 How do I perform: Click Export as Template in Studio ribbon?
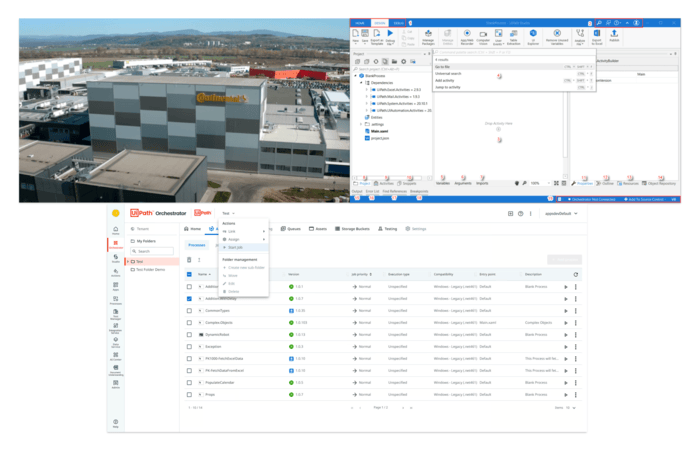(x=377, y=37)
